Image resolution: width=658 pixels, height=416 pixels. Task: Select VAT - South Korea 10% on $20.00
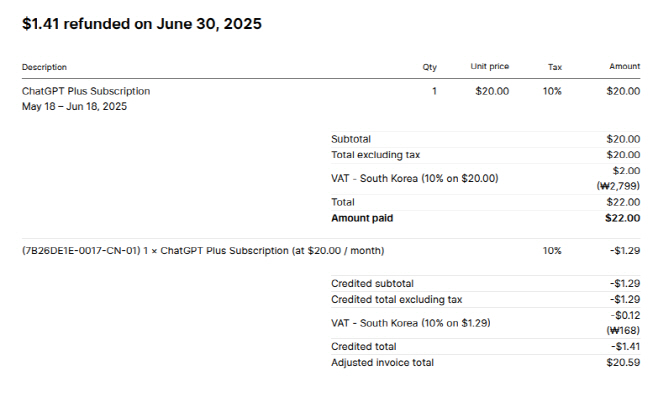[415, 178]
